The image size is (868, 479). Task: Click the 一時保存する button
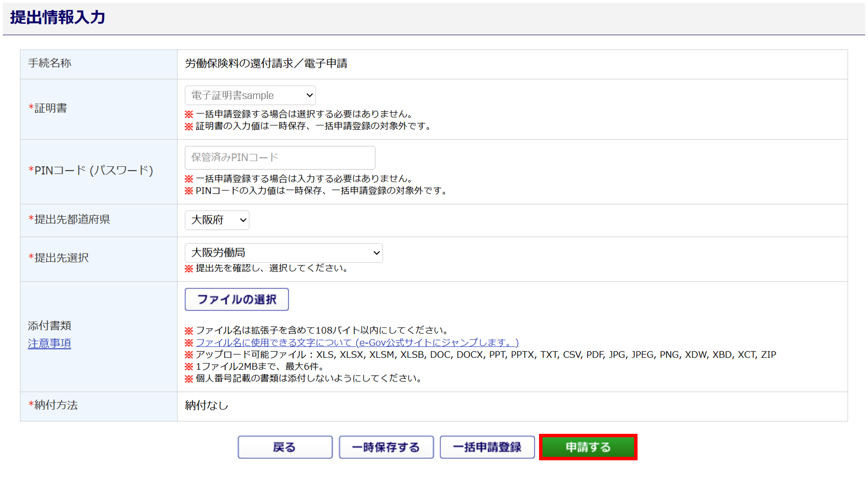click(x=386, y=447)
